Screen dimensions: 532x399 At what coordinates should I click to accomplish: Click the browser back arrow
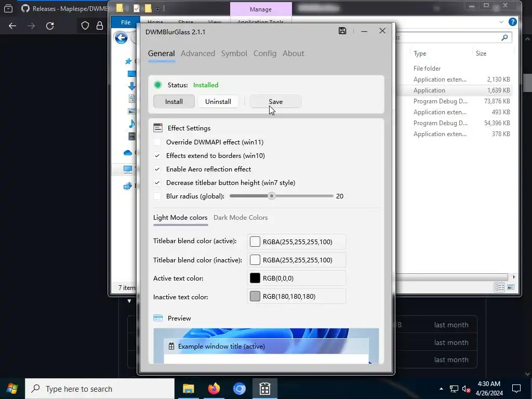tap(12, 26)
